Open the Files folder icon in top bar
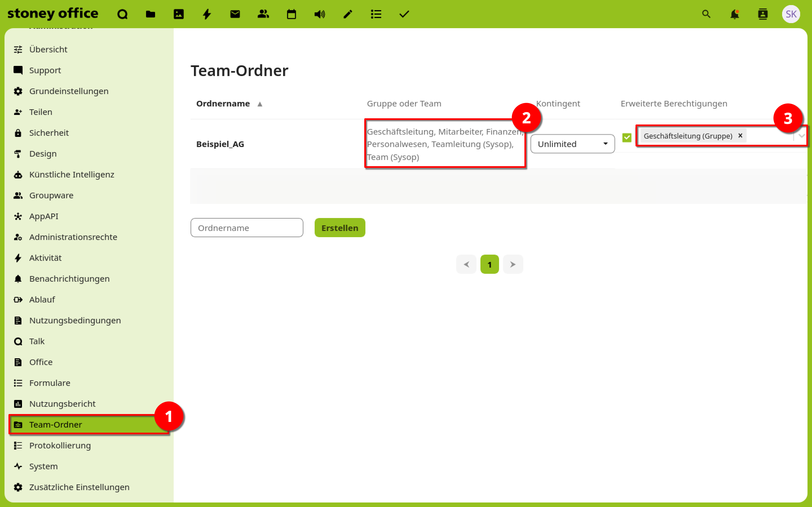812x507 pixels. [151, 14]
